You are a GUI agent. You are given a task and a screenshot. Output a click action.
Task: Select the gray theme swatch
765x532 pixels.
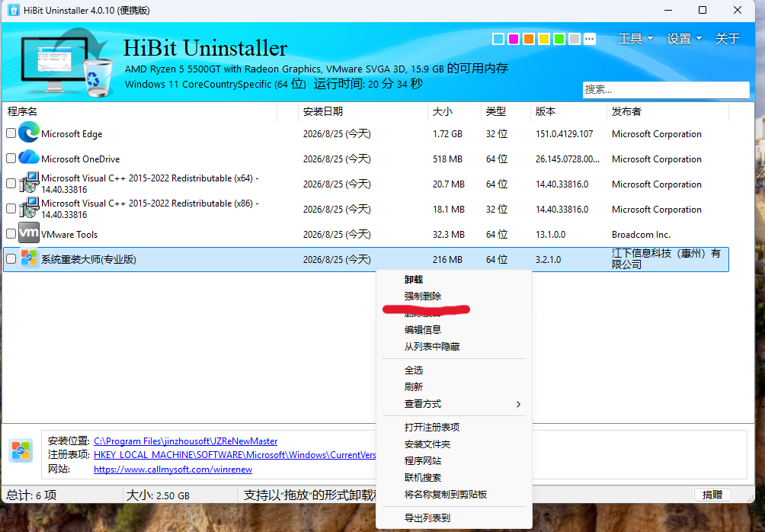tap(575, 39)
